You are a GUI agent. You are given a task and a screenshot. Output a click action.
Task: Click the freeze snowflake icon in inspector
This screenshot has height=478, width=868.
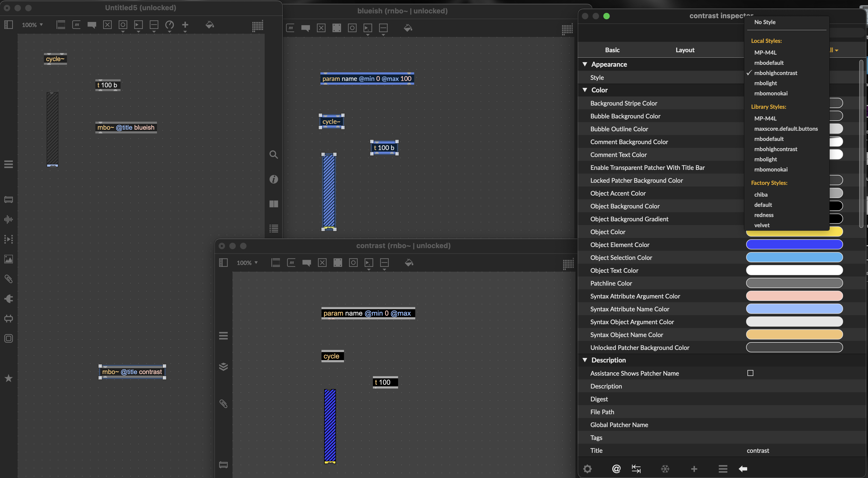click(x=665, y=469)
